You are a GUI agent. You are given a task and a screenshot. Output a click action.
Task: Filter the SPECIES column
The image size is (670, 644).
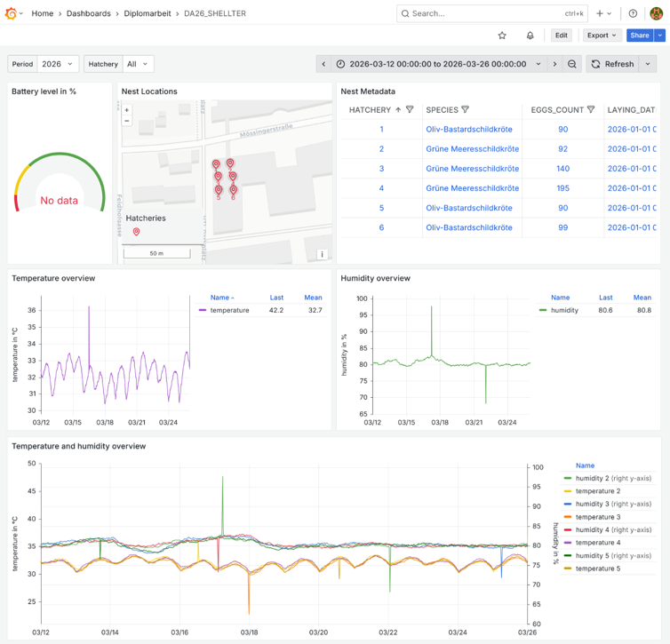tap(465, 110)
